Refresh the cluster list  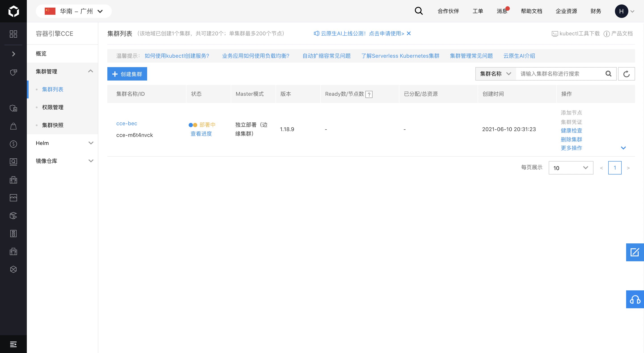pyautogui.click(x=626, y=74)
